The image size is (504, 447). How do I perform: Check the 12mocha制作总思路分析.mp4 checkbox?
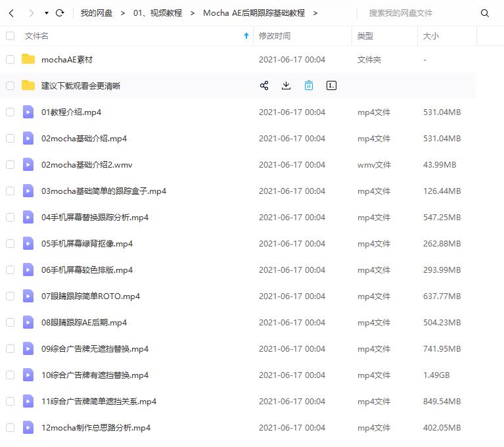click(x=11, y=428)
